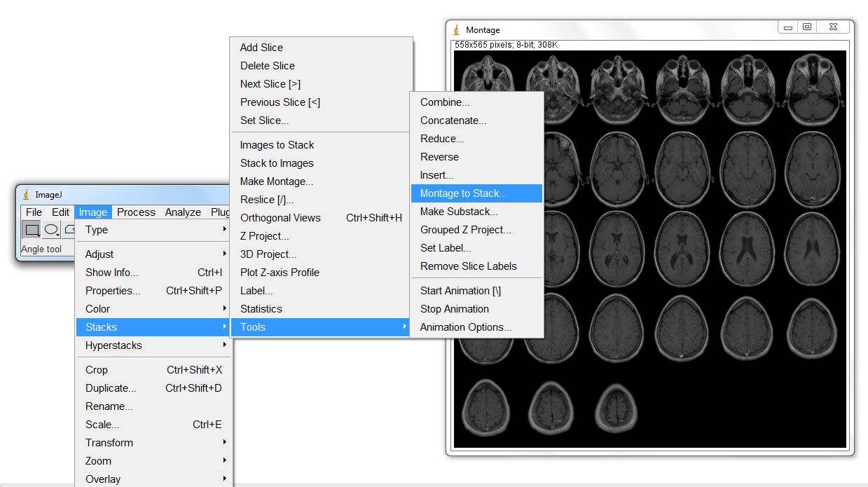The image size is (868, 487).
Task: Click the microscope icon on the Montage window
Action: pyautogui.click(x=456, y=29)
